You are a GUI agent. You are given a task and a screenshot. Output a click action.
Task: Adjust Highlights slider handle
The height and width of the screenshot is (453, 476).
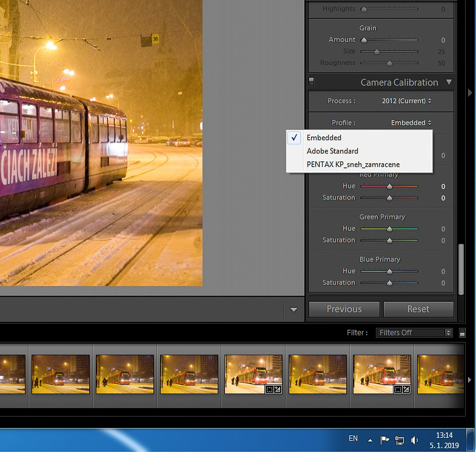tap(364, 9)
